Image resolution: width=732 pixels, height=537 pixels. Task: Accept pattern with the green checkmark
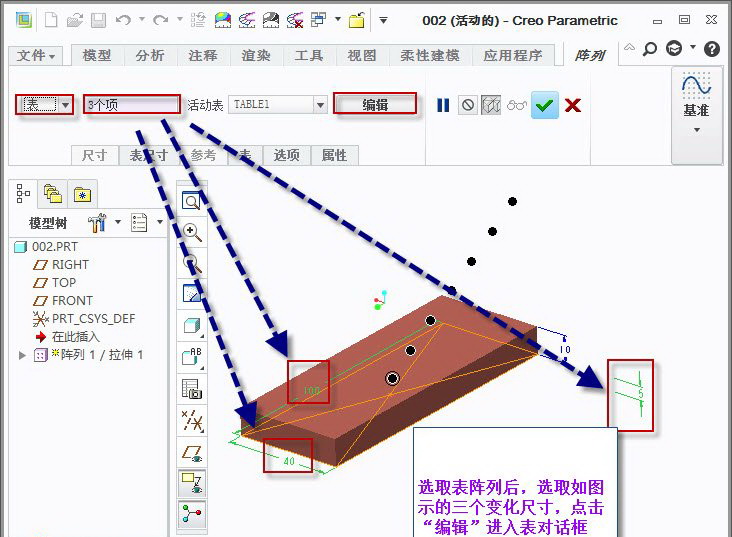click(x=545, y=106)
